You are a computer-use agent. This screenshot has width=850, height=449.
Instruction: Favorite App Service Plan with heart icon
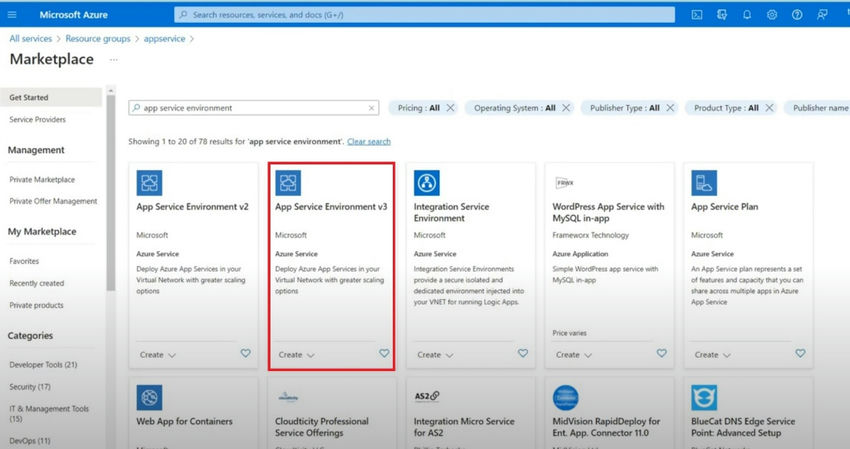(800, 353)
